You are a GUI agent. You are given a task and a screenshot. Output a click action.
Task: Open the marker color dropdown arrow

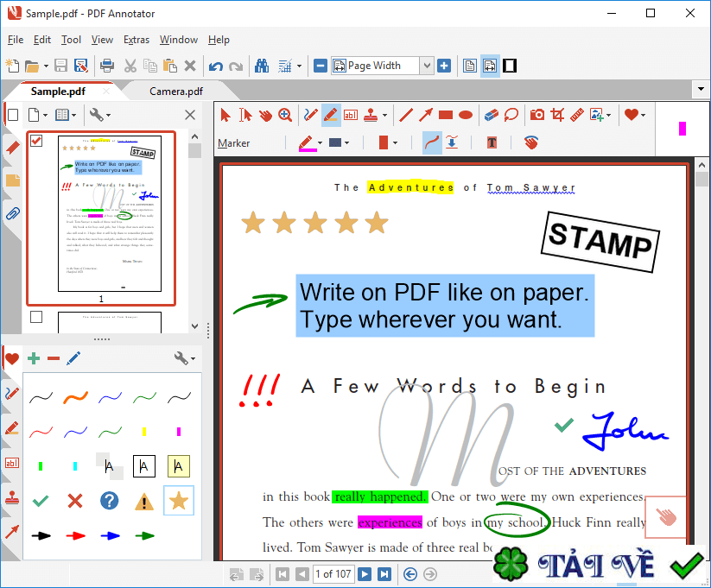(320, 142)
